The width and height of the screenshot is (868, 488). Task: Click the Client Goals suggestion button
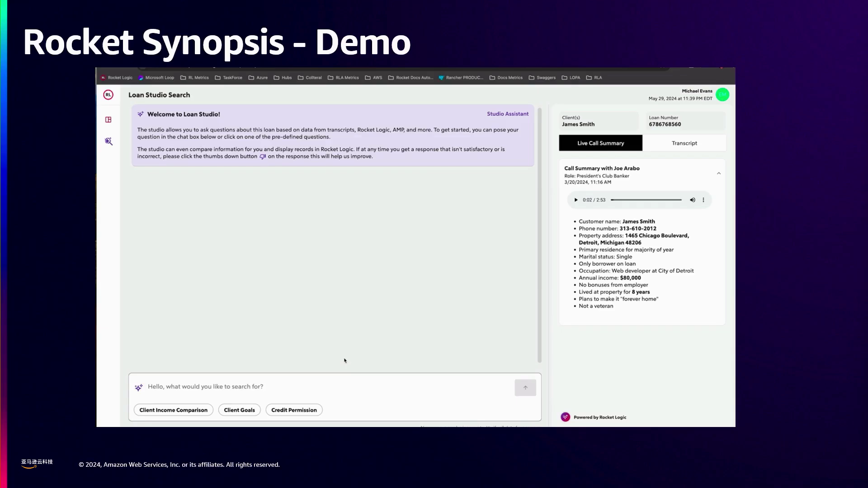(x=239, y=410)
